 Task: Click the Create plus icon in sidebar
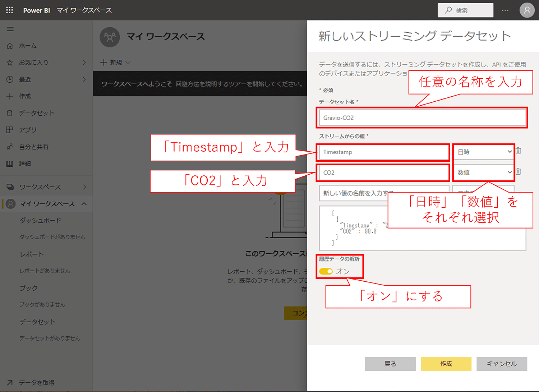10,96
